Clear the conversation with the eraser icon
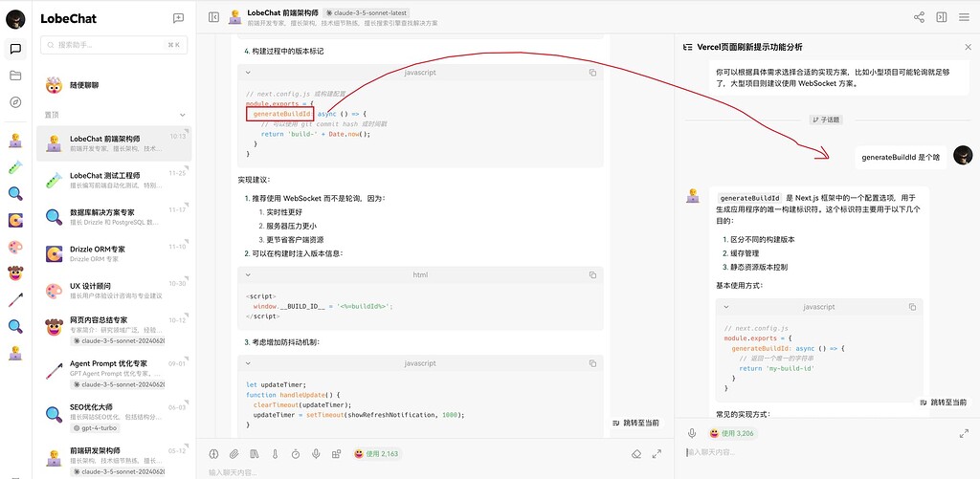 [x=636, y=454]
